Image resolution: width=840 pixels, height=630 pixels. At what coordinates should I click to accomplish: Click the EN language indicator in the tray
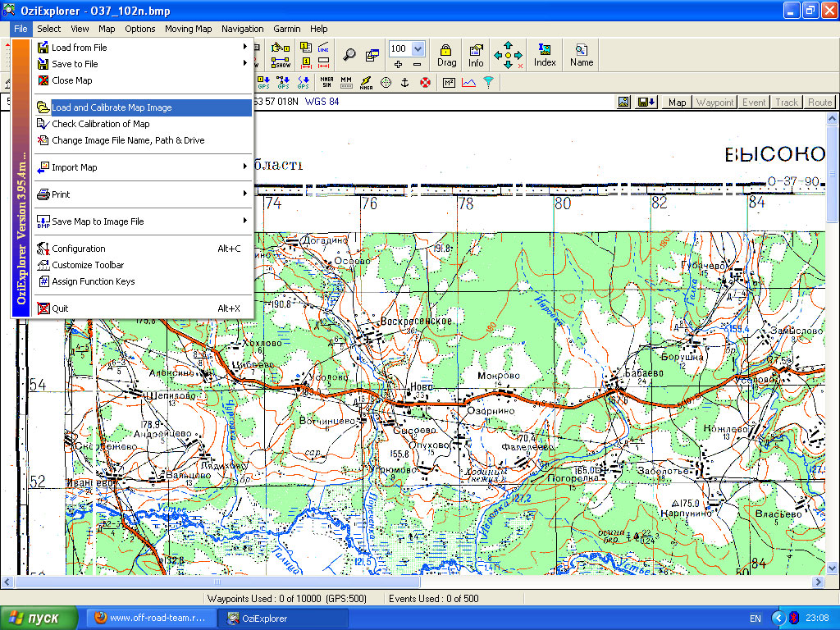click(x=755, y=619)
